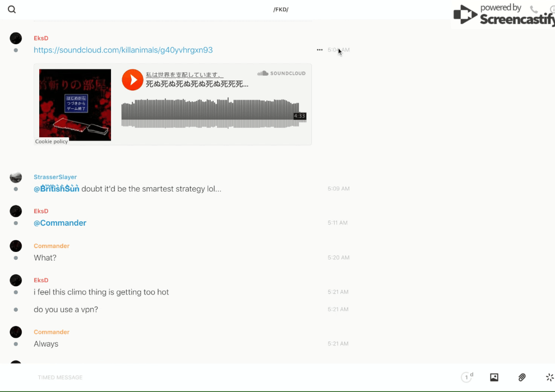Open the three-dot message options menu
This screenshot has height=392, width=555.
[x=320, y=50]
